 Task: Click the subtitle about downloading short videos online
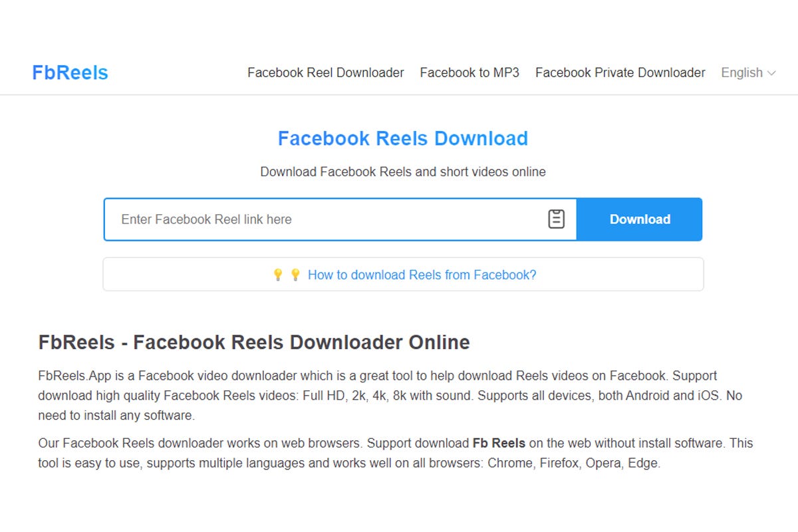click(x=402, y=172)
